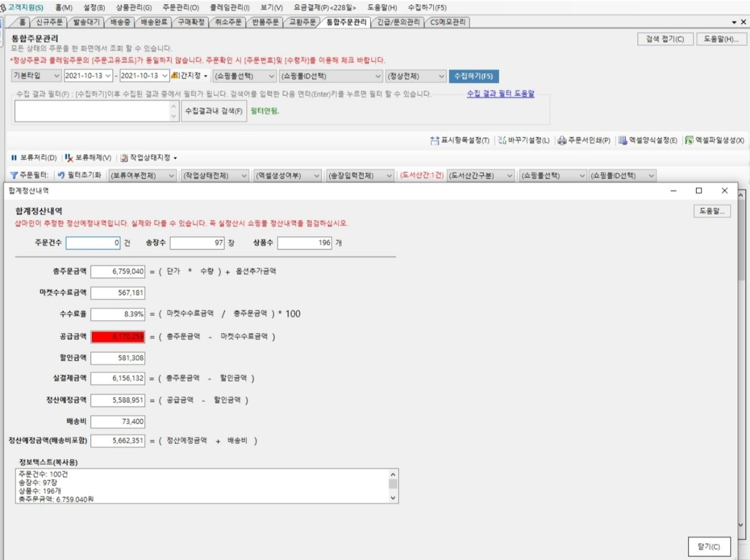Open the 바꾸기설정 replace settings icon
The width and height of the screenshot is (750, 560).
(x=502, y=140)
